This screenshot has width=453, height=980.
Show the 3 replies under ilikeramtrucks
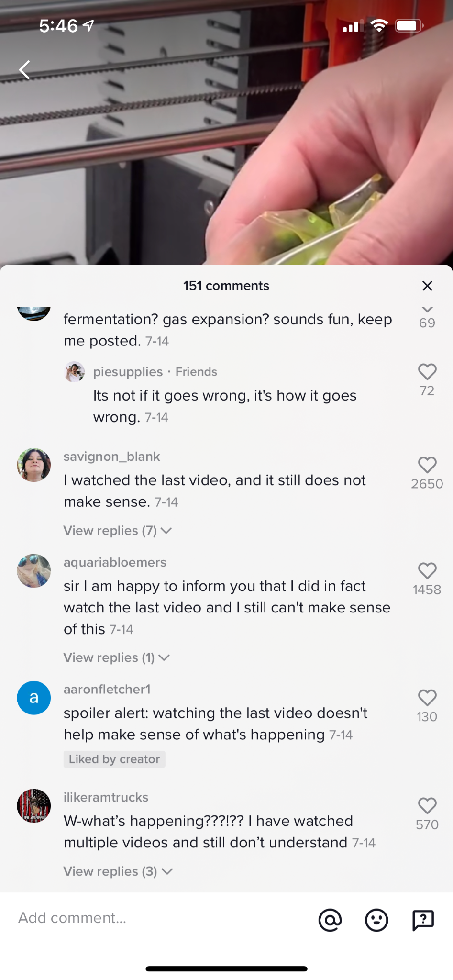(x=117, y=871)
